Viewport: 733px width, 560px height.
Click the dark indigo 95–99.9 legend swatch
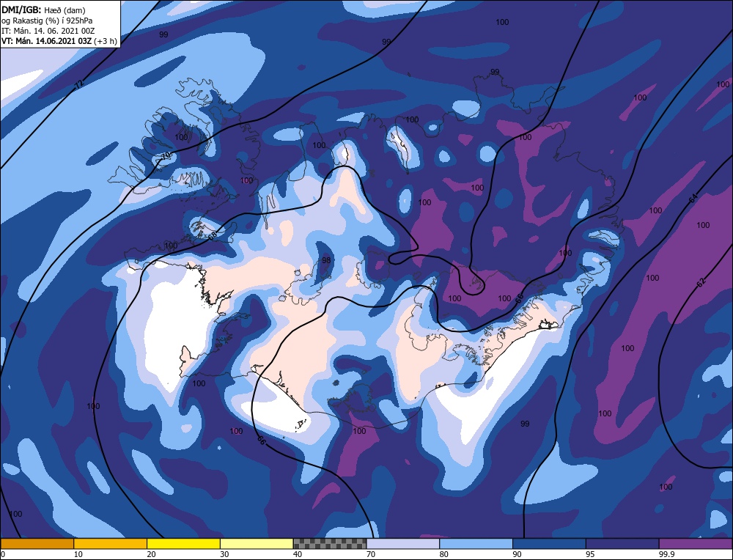point(622,544)
